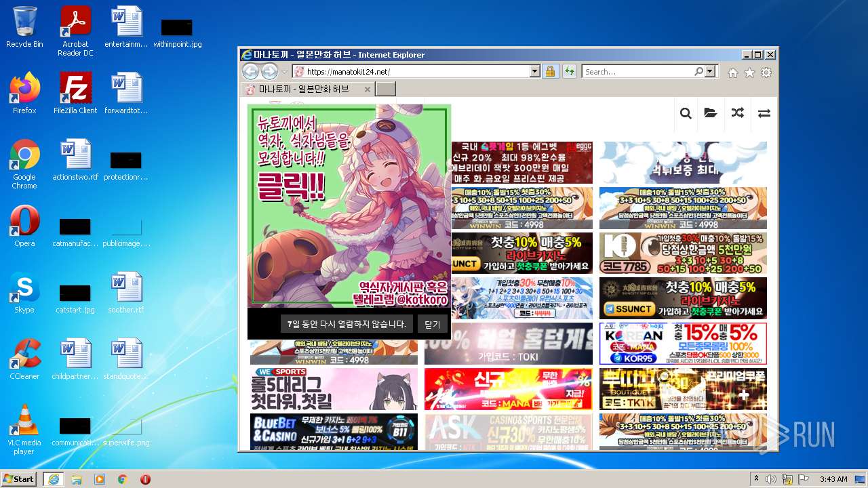The height and width of the screenshot is (488, 868).
Task: Click the 7일 동안 다시 열람하지 않습니다 button
Action: pyautogui.click(x=347, y=324)
